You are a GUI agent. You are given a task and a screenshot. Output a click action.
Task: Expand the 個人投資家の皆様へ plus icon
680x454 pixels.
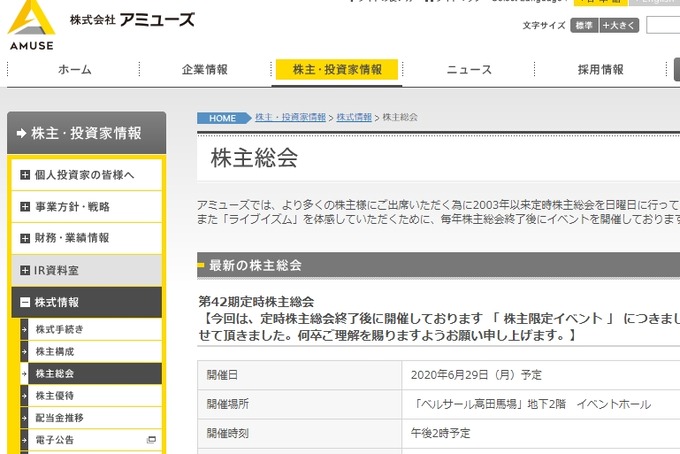click(25, 175)
